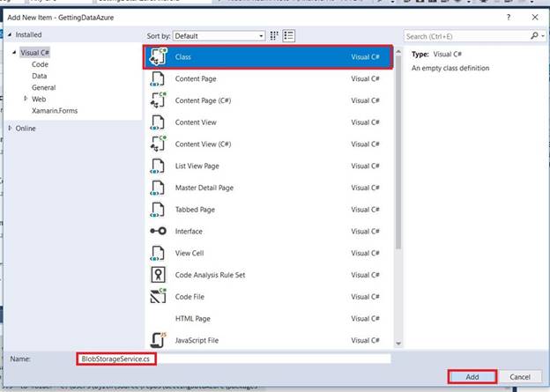This screenshot has width=550, height=392.
Task: Click the search magnifier icon
Action: click(x=534, y=36)
